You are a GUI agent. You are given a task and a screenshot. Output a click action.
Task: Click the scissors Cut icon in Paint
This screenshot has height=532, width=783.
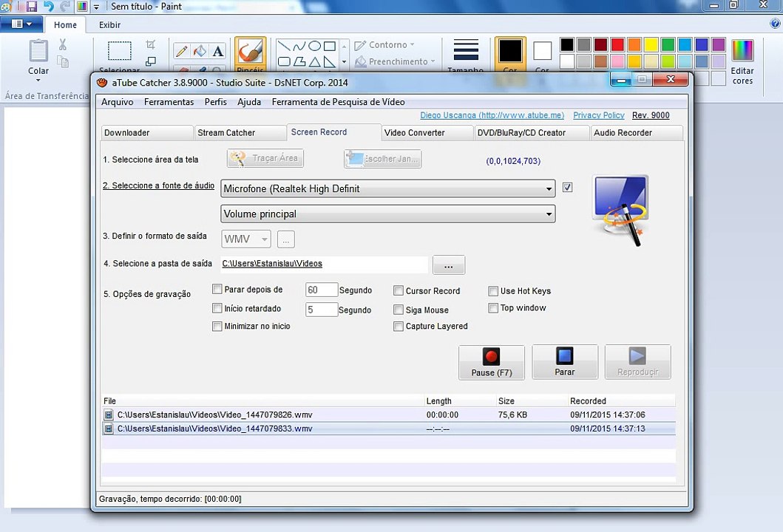(62, 44)
